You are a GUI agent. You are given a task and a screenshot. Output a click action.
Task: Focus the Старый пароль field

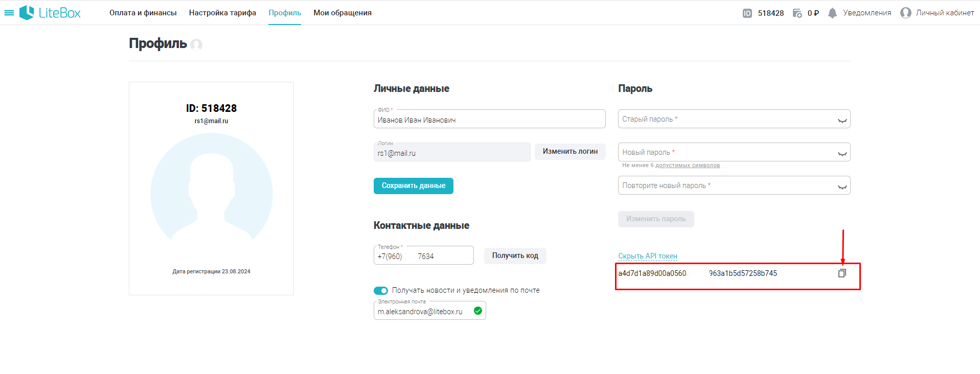click(x=734, y=119)
